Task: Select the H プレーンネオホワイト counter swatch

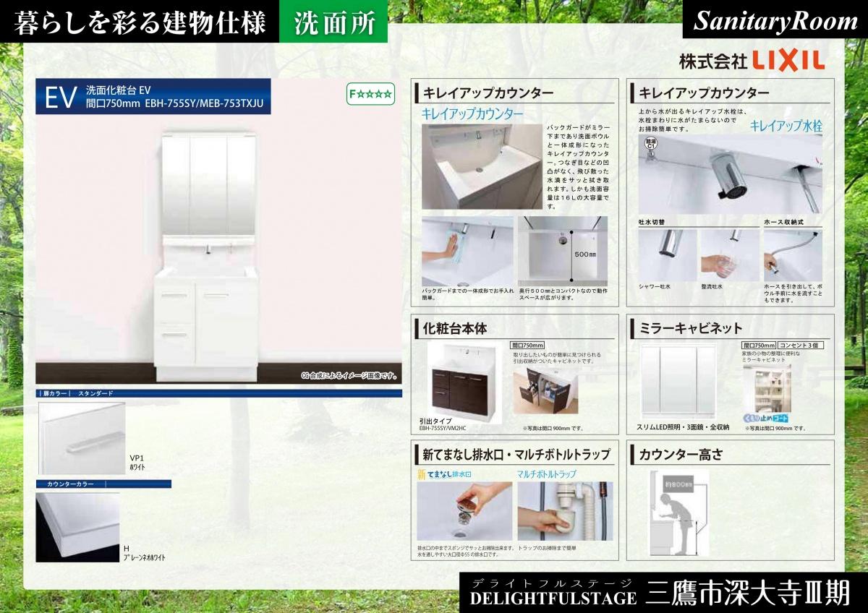Action: pos(77,527)
